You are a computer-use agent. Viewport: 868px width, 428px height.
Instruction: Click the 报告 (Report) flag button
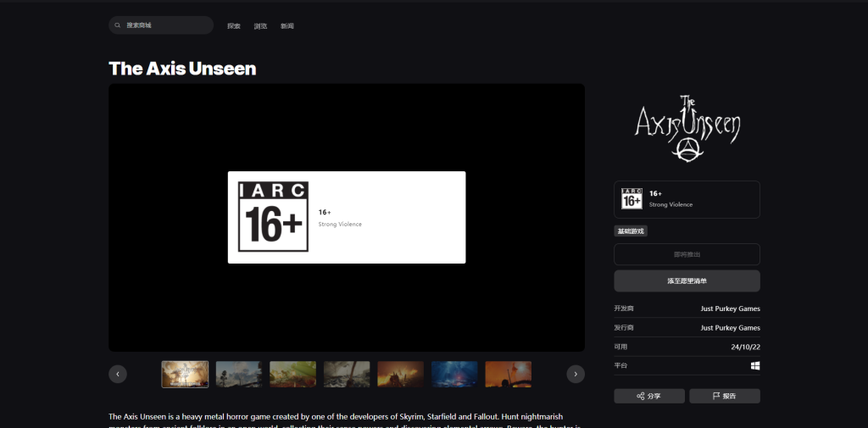coord(725,396)
